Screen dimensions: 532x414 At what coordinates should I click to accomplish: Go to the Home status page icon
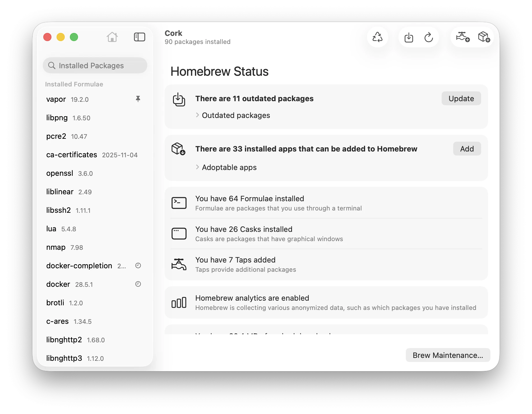[x=112, y=37]
